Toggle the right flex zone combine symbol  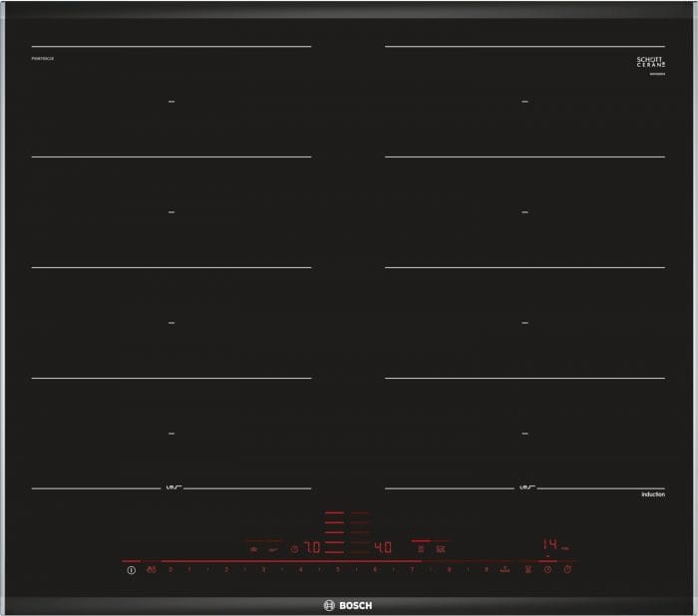[x=421, y=549]
